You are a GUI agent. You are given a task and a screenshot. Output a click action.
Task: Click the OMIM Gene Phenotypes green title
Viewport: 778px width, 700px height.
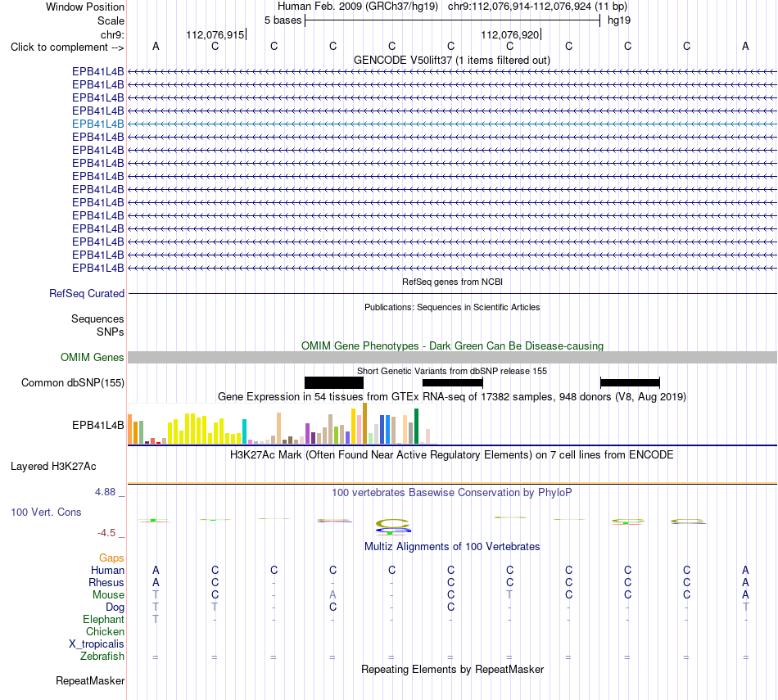pyautogui.click(x=452, y=345)
